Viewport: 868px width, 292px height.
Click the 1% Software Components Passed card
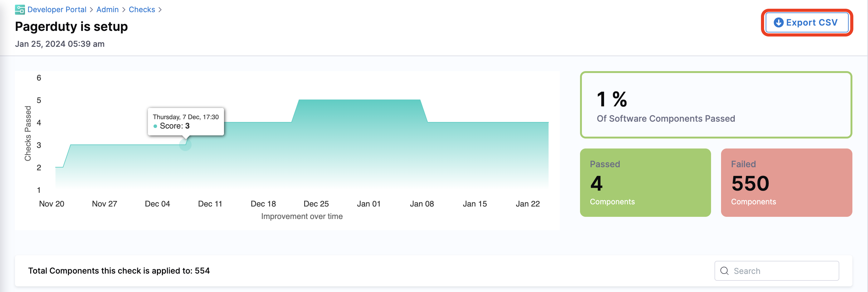716,105
